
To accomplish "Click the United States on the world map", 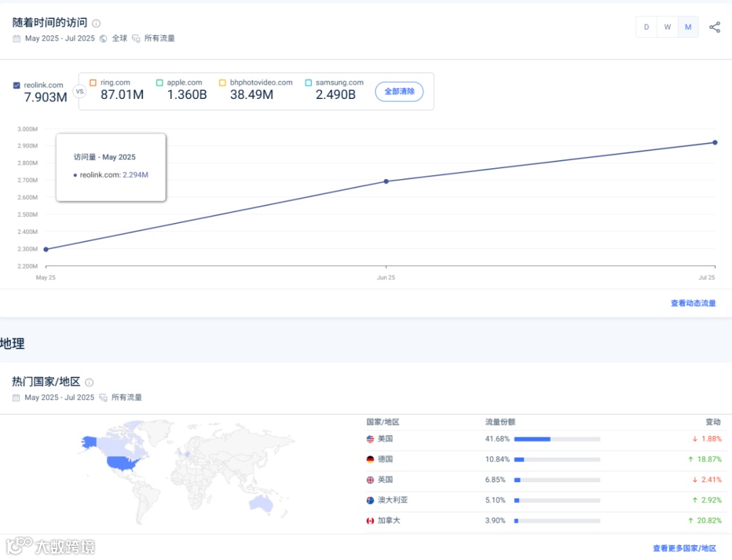I will pyautogui.click(x=122, y=463).
